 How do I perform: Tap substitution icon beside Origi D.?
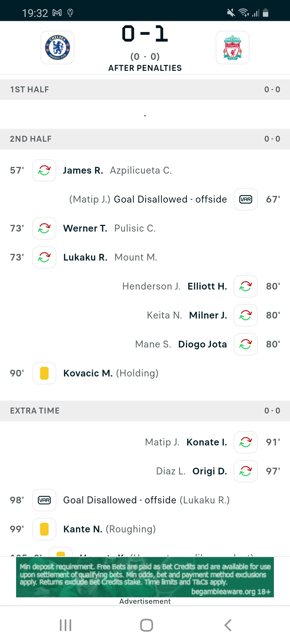tap(246, 471)
